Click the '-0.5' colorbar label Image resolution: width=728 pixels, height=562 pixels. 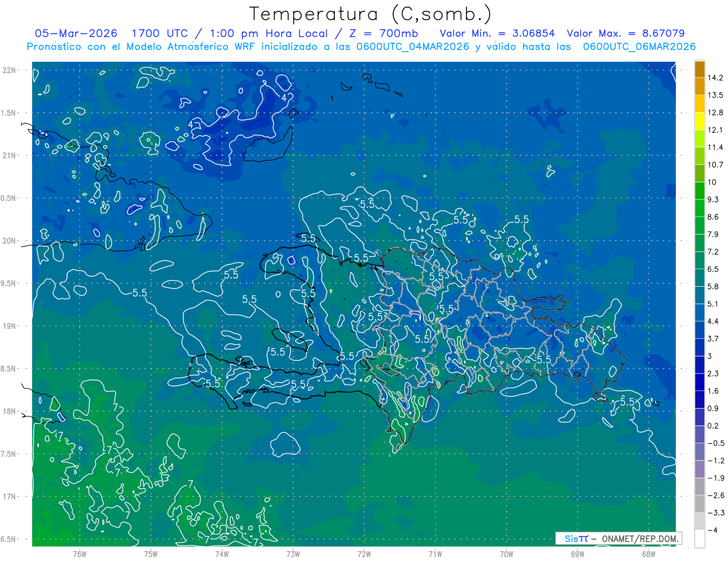715,443
